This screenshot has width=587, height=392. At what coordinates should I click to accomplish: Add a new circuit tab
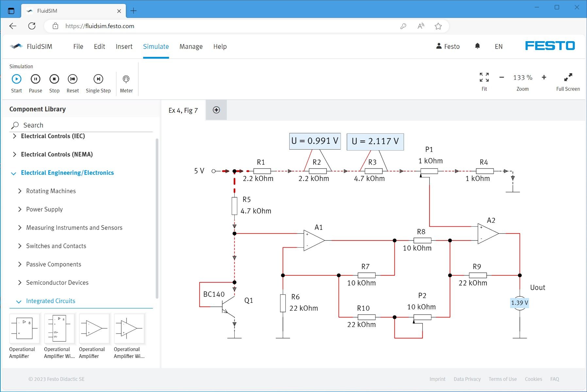click(x=216, y=110)
